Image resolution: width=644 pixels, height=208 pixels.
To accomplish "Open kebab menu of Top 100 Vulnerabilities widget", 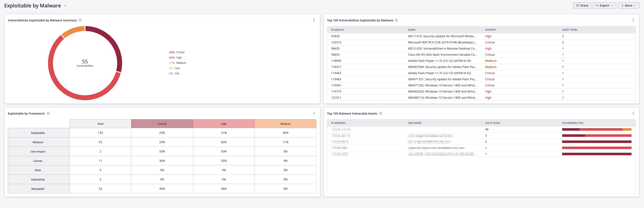I will tap(633, 20).
